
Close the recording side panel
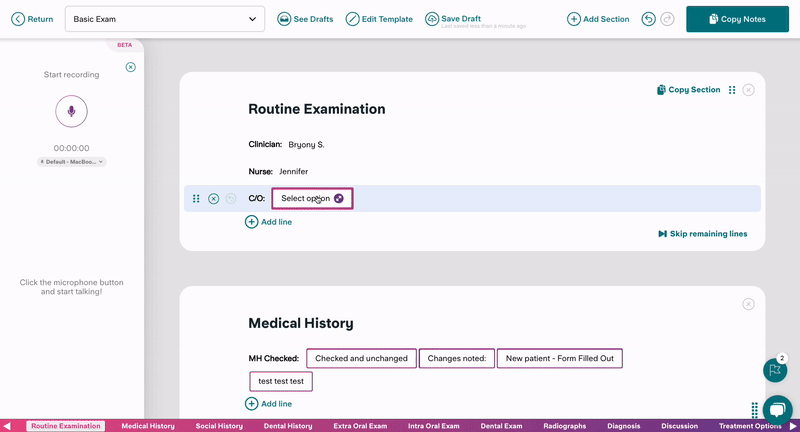(130, 67)
